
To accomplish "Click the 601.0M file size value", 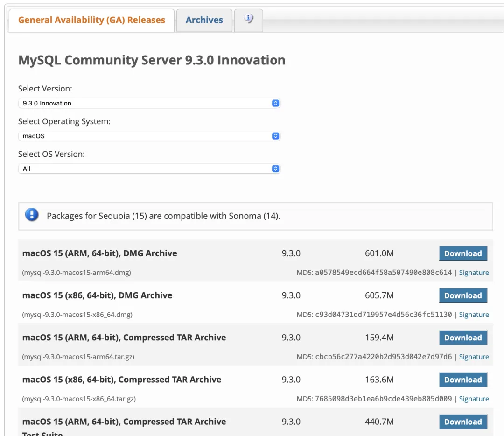I will pyautogui.click(x=379, y=253).
